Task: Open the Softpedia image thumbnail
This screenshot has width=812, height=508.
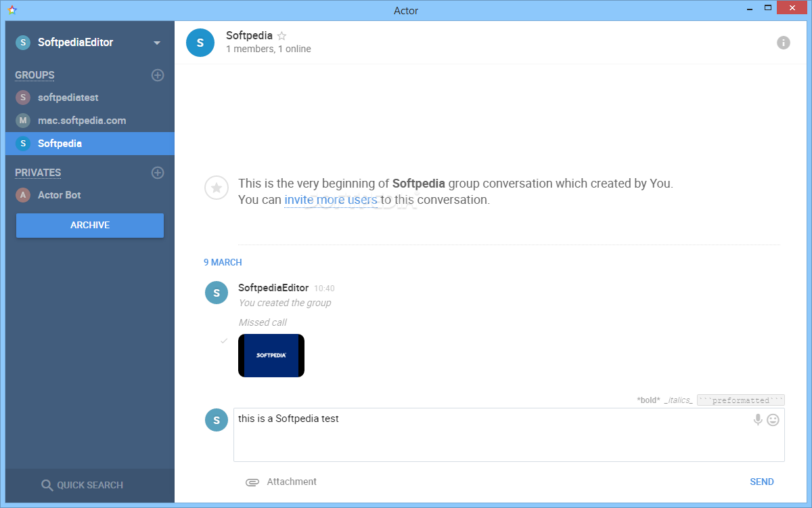Action: tap(271, 356)
